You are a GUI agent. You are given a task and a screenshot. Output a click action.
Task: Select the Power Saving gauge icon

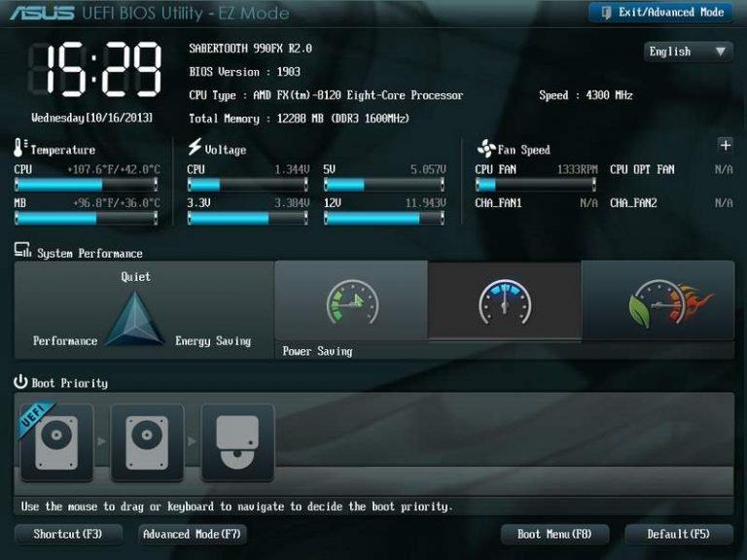(x=351, y=301)
